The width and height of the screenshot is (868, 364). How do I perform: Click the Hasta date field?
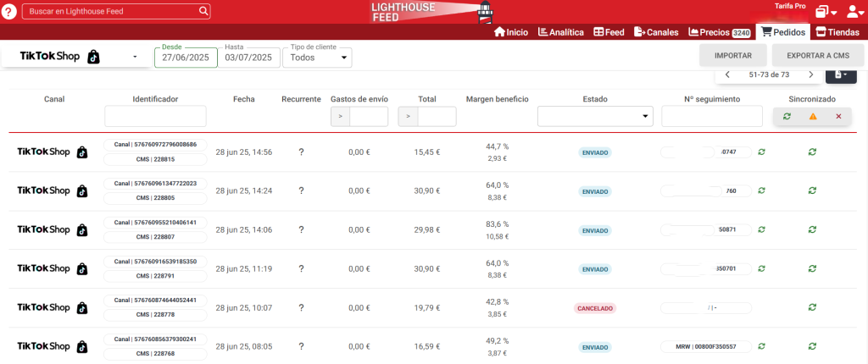[248, 57]
